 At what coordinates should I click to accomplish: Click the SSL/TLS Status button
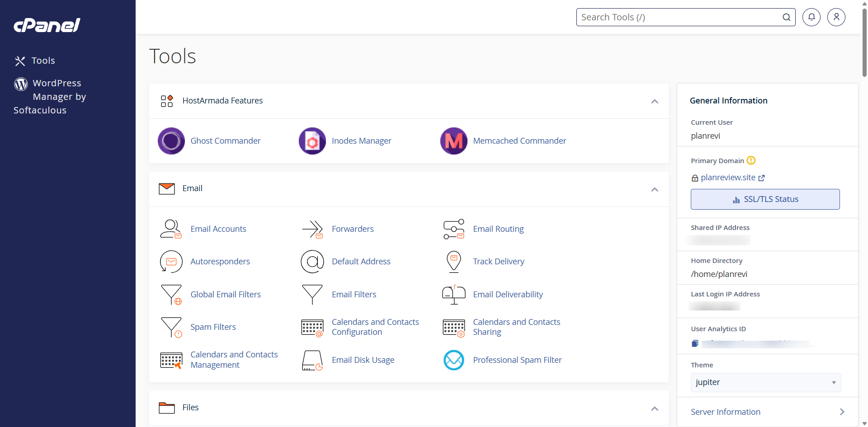click(x=765, y=199)
